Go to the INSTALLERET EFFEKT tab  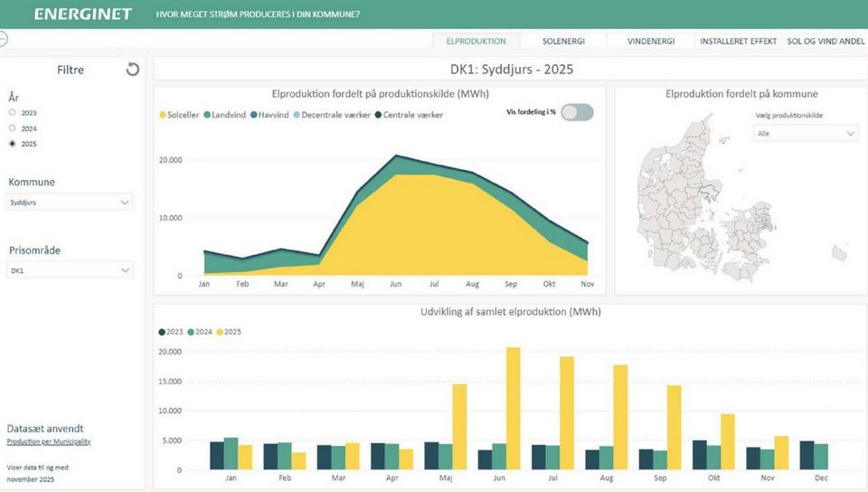point(738,41)
